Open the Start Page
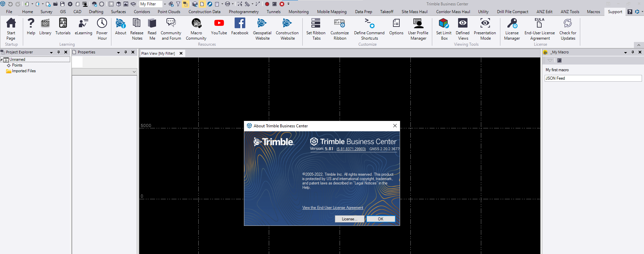The width and height of the screenshot is (644, 254). pos(11,29)
